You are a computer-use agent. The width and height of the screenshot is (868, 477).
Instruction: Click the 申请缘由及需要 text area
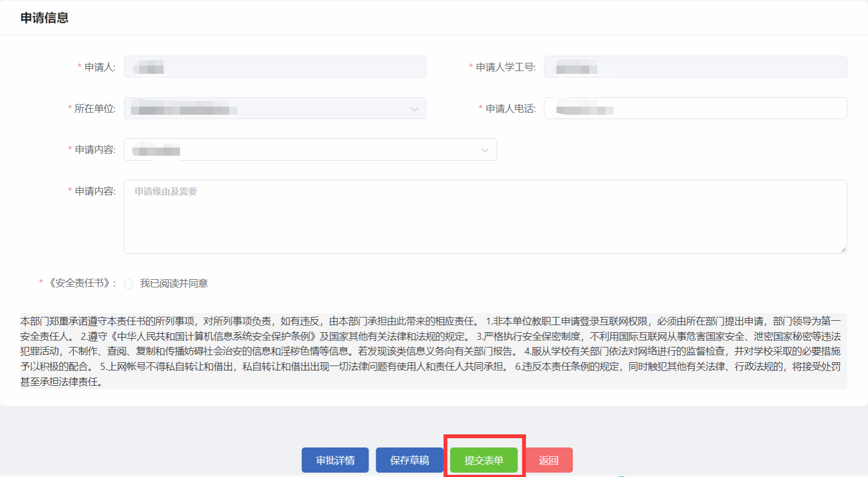(485, 216)
